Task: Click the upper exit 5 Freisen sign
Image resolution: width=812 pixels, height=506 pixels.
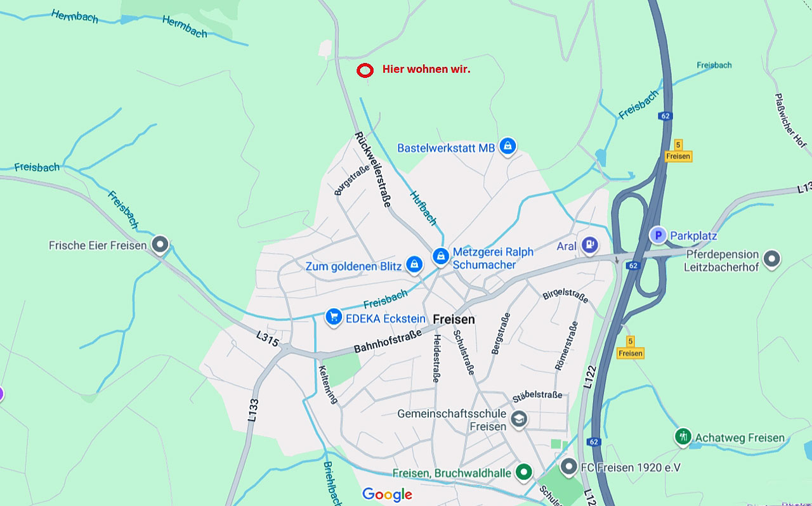Action: 678,151
